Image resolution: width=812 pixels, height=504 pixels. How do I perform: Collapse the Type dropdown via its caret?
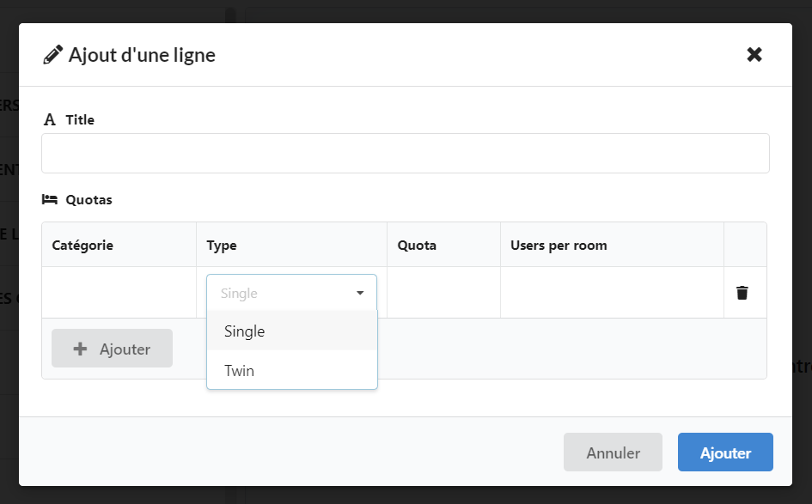[360, 293]
